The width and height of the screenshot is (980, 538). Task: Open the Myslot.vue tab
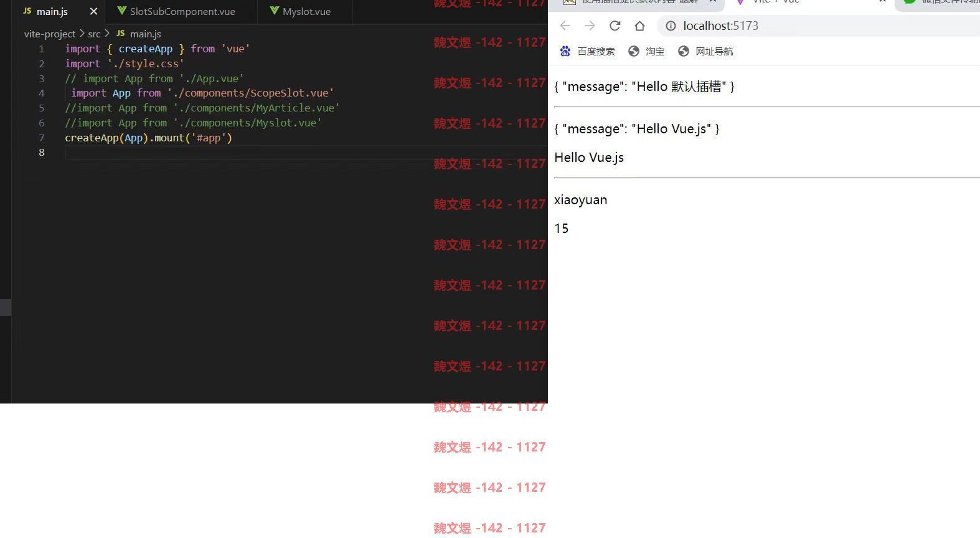[305, 12]
